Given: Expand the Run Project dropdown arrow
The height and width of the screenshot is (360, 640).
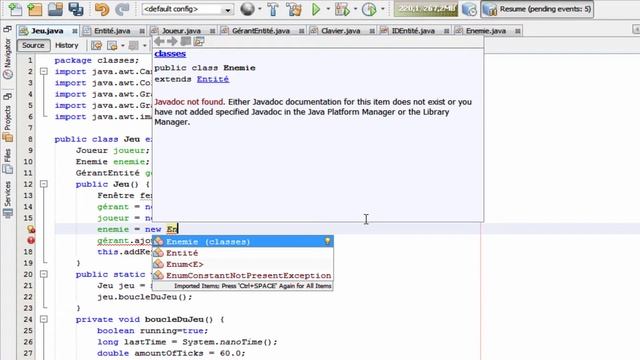Looking at the screenshot, I should [x=328, y=9].
